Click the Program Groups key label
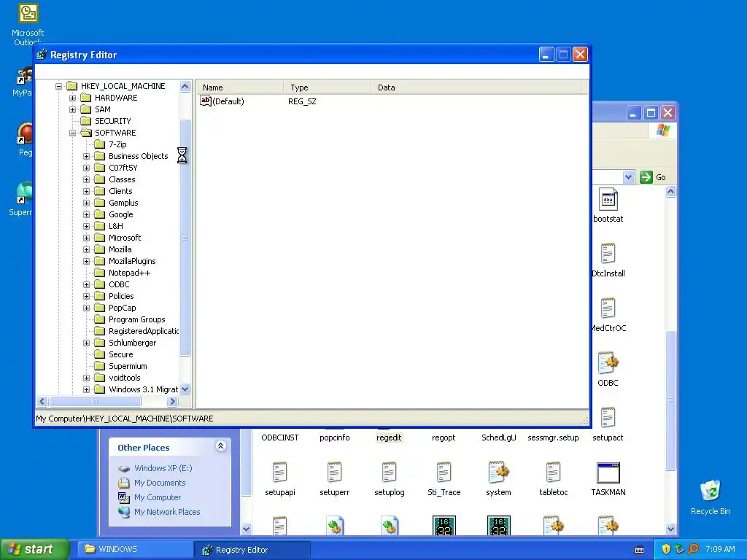The image size is (747, 560). tap(136, 319)
